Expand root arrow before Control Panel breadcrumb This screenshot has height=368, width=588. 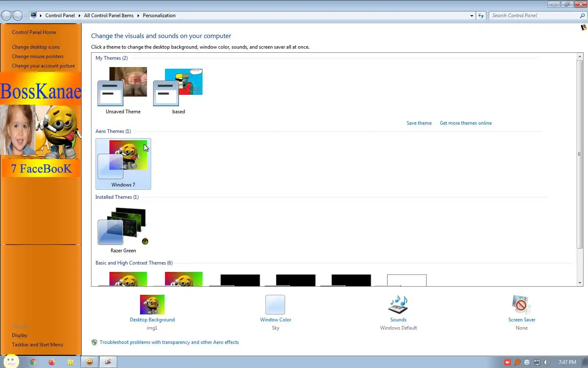(x=40, y=16)
